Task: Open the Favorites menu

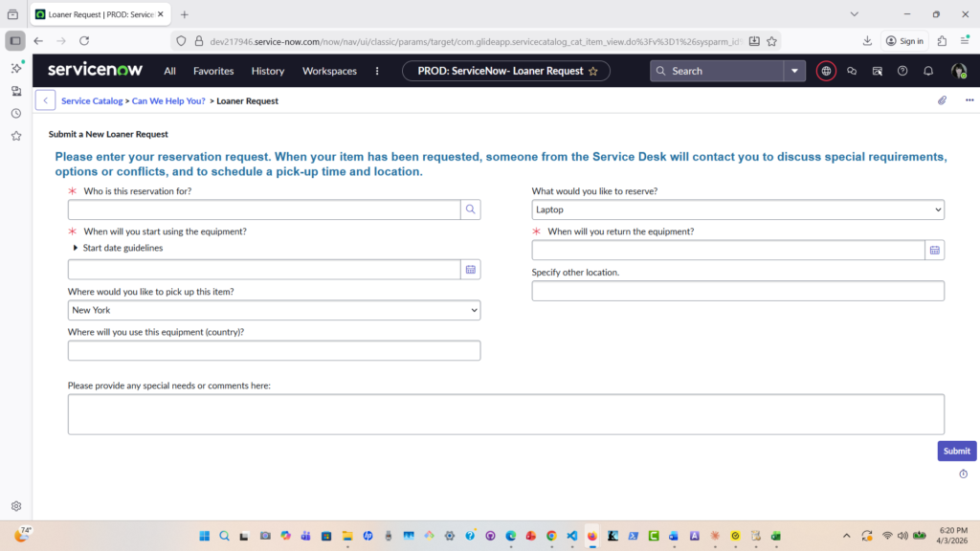Action: pyautogui.click(x=213, y=71)
